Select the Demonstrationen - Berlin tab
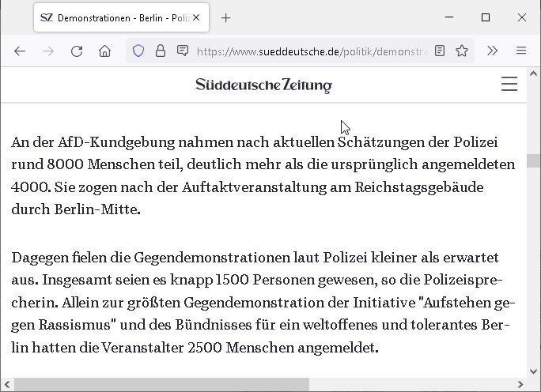 point(122,17)
